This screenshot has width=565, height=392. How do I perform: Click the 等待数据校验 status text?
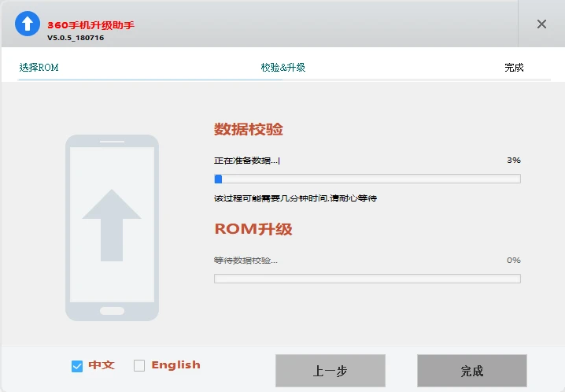[246, 261]
